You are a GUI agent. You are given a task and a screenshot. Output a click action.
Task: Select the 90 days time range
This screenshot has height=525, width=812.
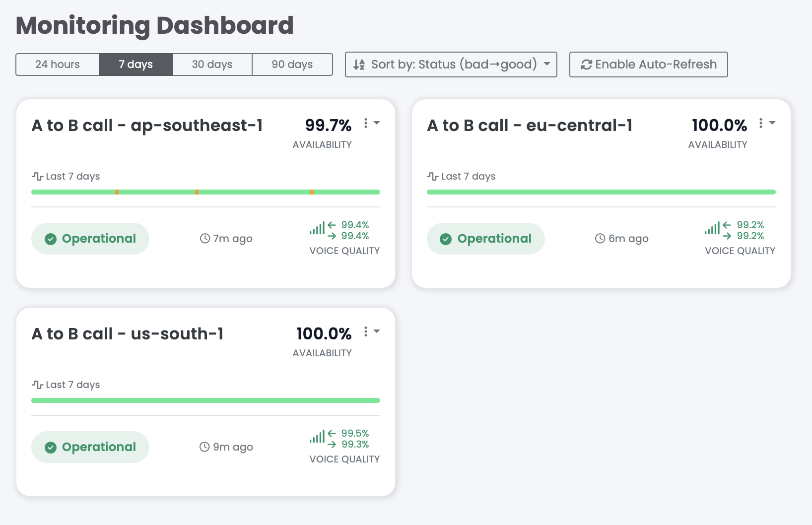(x=292, y=65)
